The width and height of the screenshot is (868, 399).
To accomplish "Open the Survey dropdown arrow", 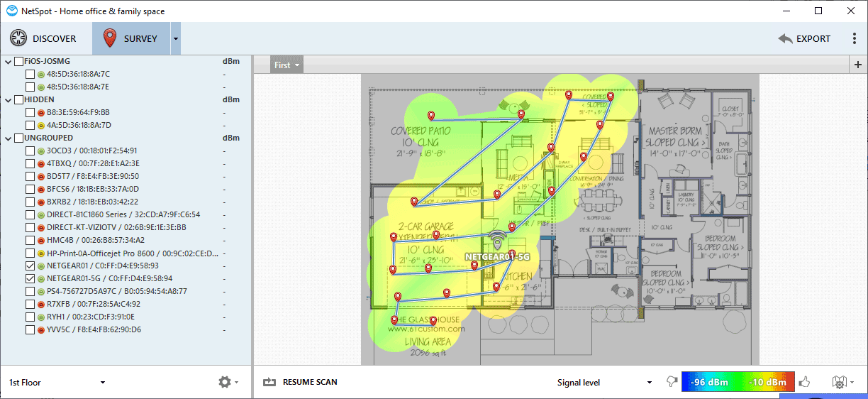I will coord(176,38).
